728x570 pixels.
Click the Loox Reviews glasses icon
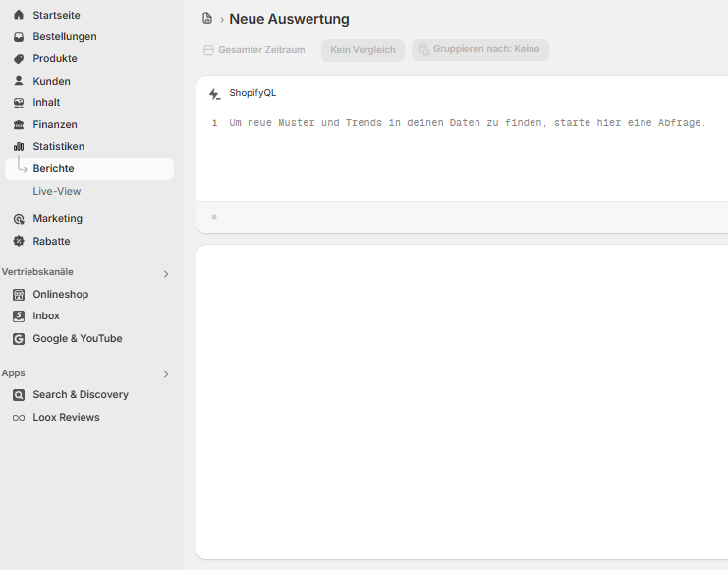pyautogui.click(x=19, y=418)
